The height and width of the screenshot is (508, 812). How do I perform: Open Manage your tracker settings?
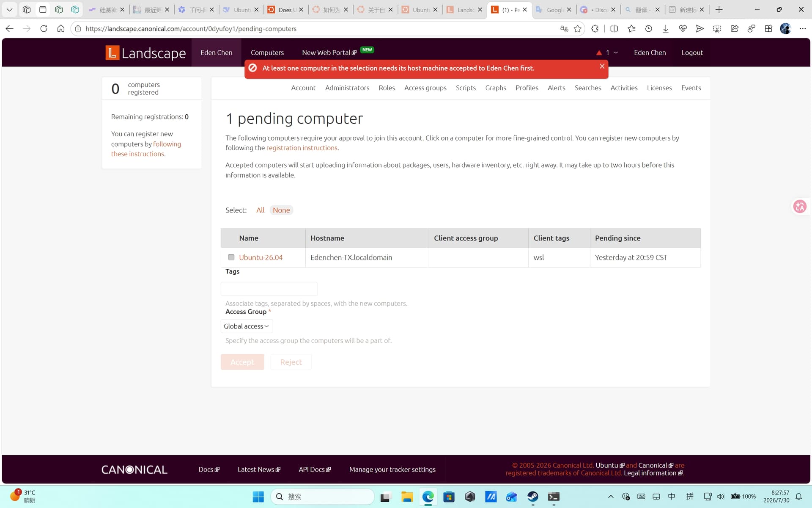(392, 469)
